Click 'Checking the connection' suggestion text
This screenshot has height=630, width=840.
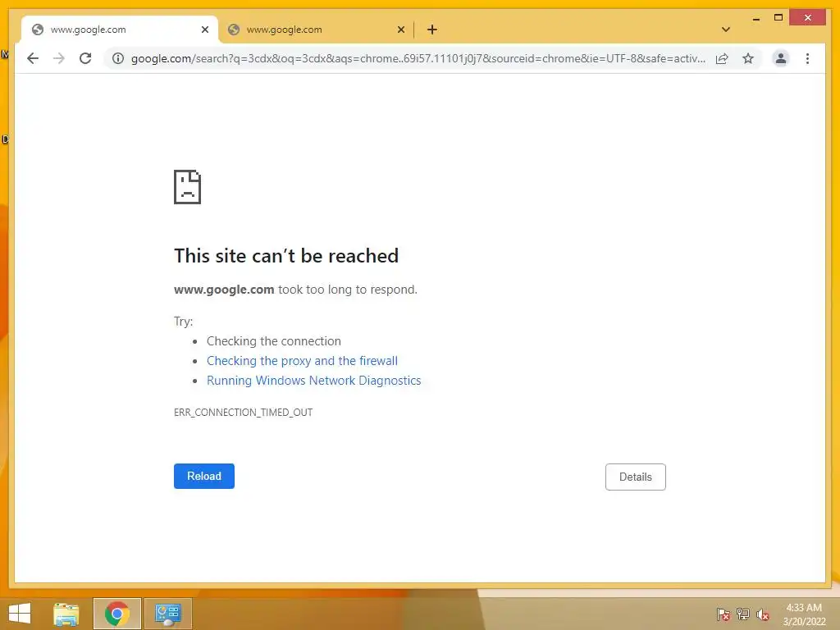[274, 340]
